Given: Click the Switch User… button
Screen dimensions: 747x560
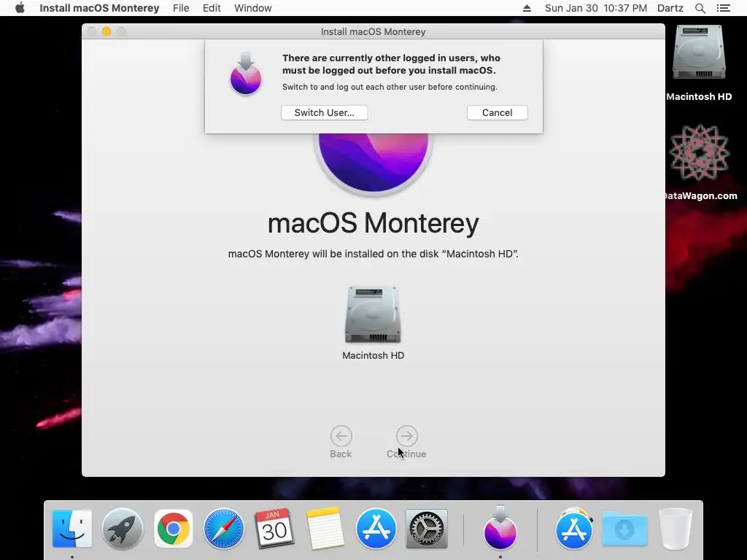Looking at the screenshot, I should pyautogui.click(x=324, y=113).
